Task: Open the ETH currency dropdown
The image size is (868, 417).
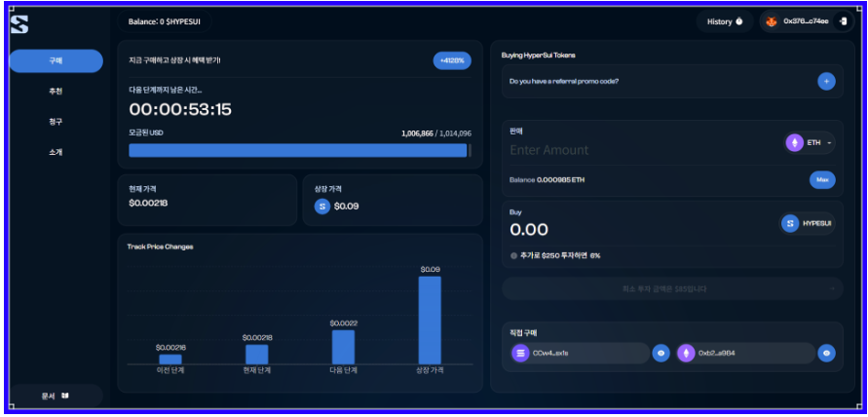Action: [811, 143]
